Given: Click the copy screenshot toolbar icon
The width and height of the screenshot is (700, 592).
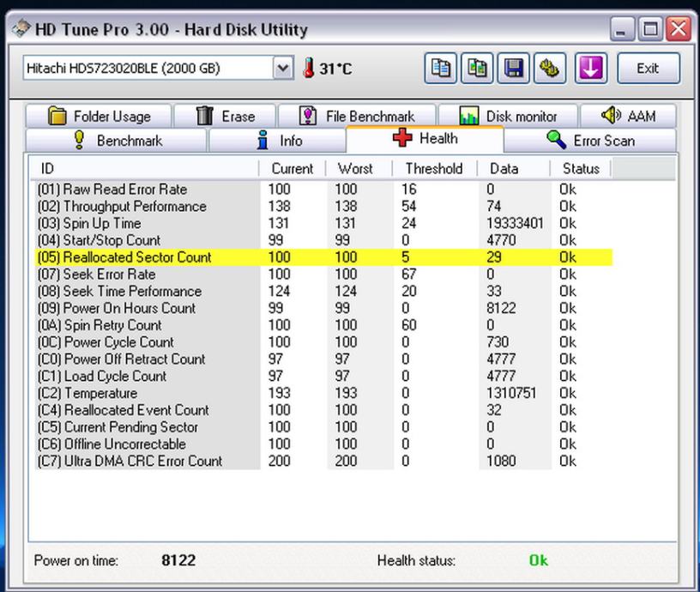Looking at the screenshot, I should [x=477, y=69].
